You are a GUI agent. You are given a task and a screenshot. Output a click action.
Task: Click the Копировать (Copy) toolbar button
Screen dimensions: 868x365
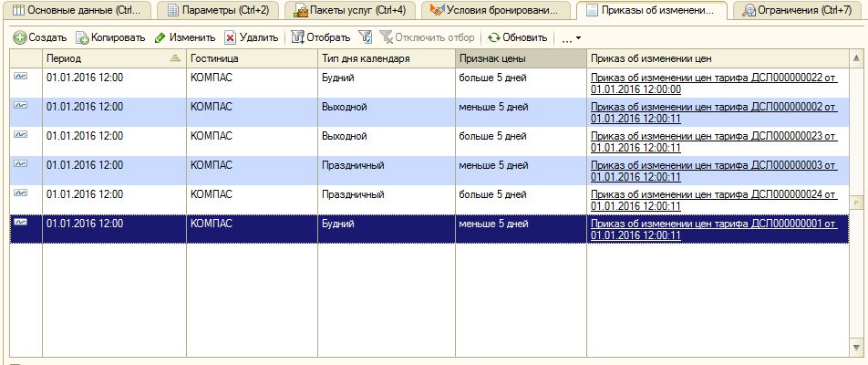[110, 37]
